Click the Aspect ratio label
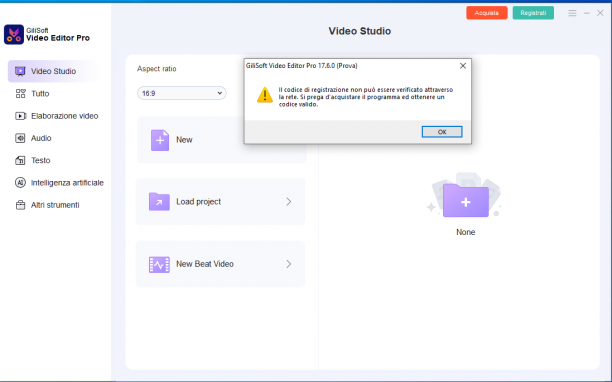The height and width of the screenshot is (382, 612). tap(157, 69)
